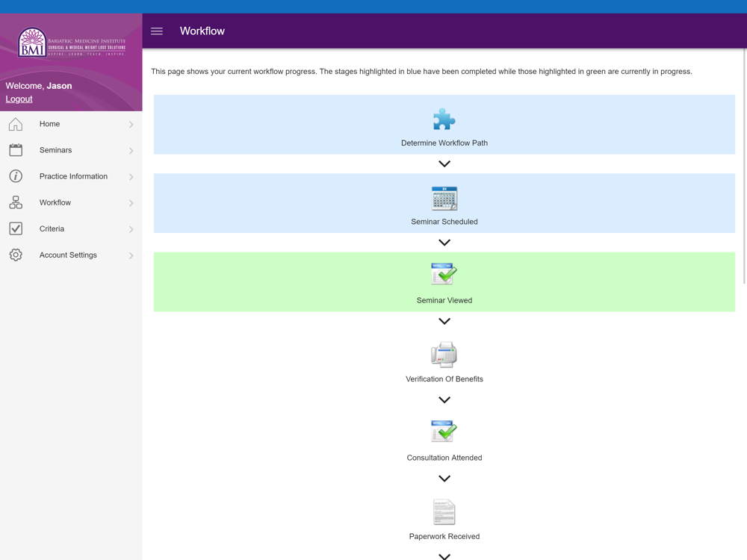
Task: Click the Logout link
Action: 19,99
